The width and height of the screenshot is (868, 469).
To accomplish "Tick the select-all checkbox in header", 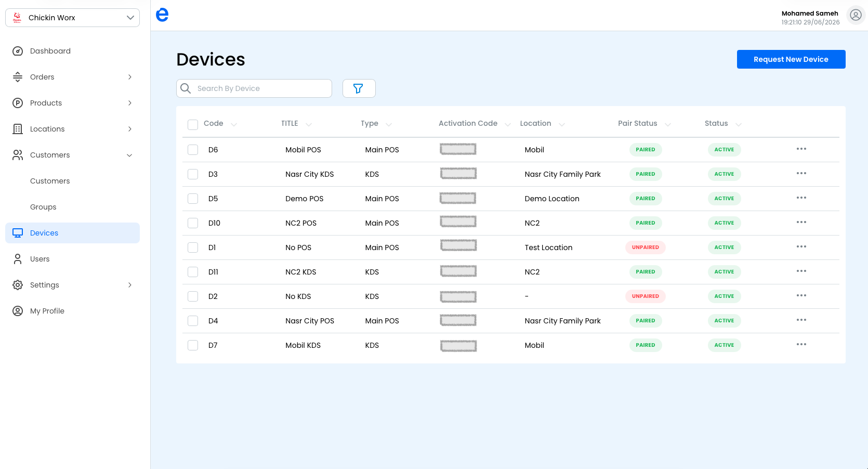I will click(x=193, y=124).
